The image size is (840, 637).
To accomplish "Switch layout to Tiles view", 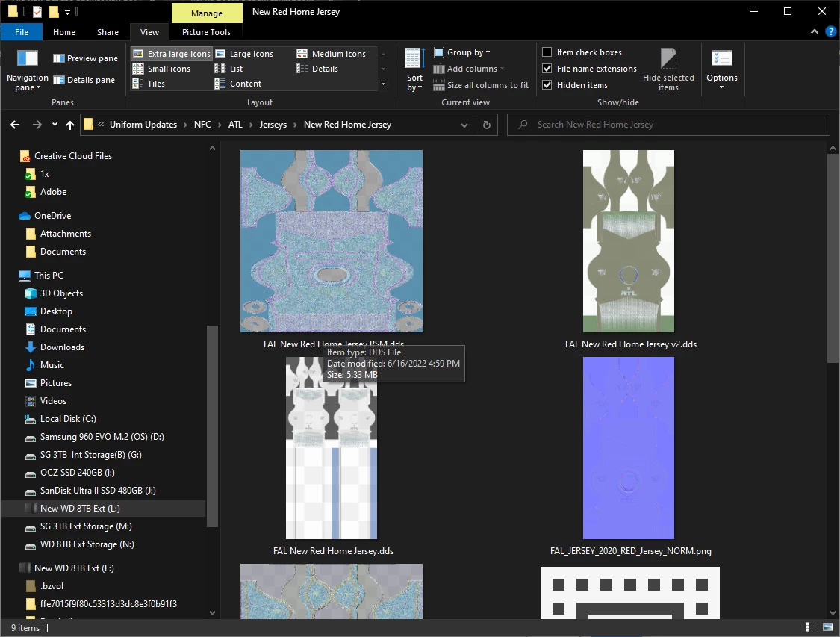I will point(149,84).
